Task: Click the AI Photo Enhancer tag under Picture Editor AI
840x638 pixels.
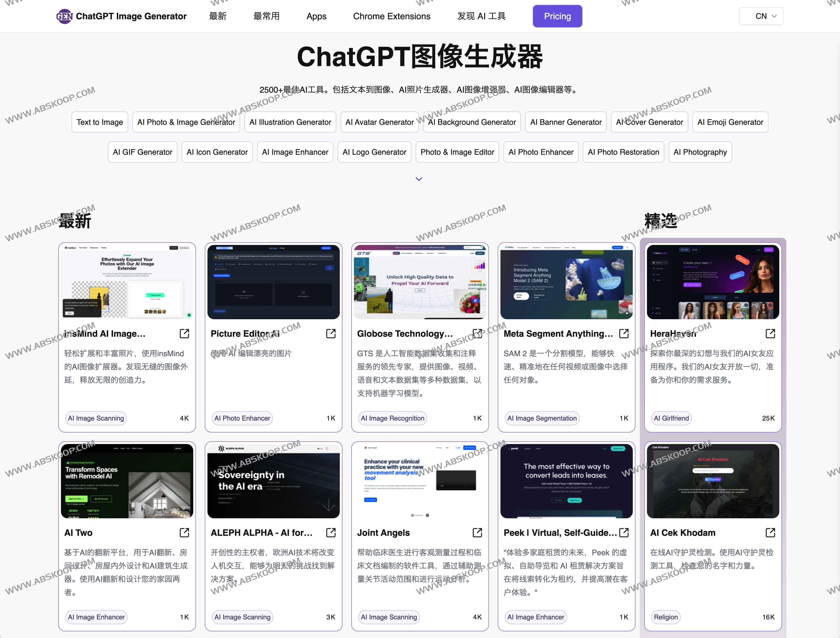Action: pos(242,418)
